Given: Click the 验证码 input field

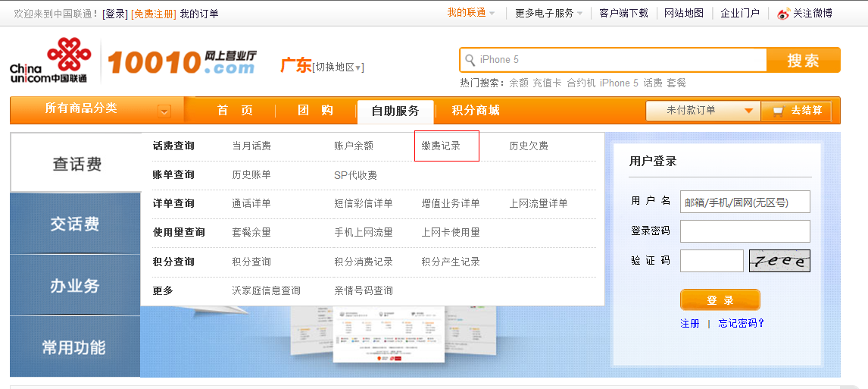Looking at the screenshot, I should tap(711, 261).
